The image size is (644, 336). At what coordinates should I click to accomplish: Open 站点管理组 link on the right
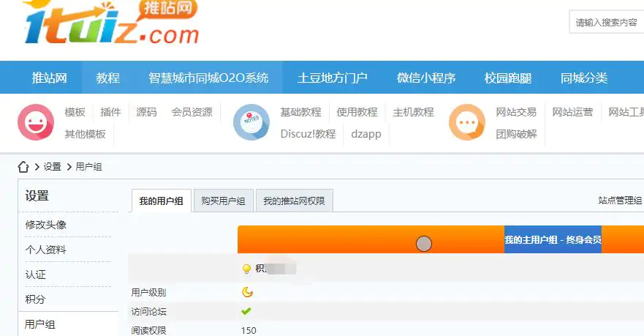pyautogui.click(x=620, y=201)
